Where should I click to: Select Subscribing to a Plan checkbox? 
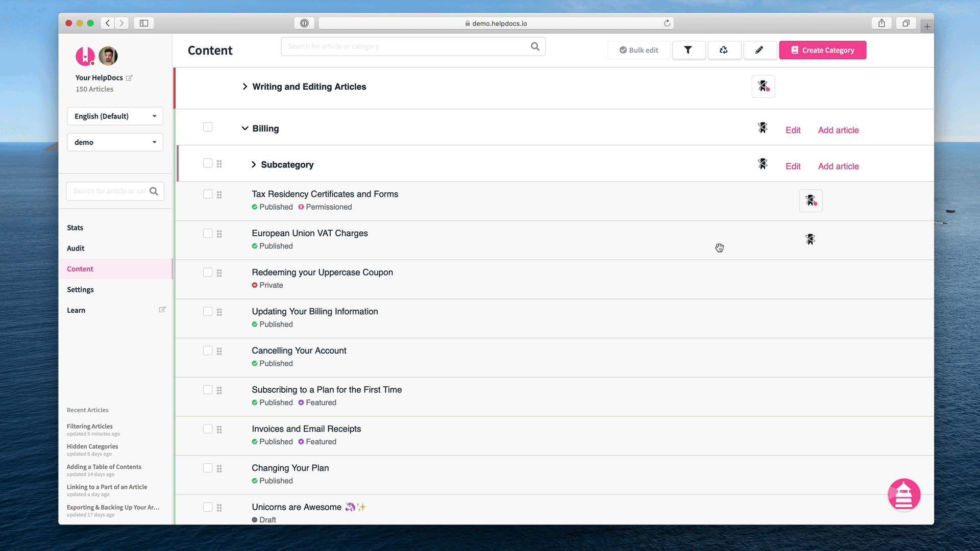point(208,390)
